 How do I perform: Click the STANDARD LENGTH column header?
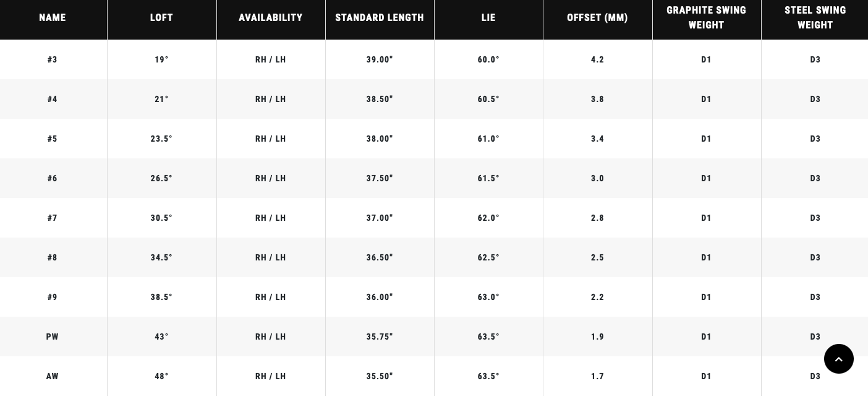(380, 18)
